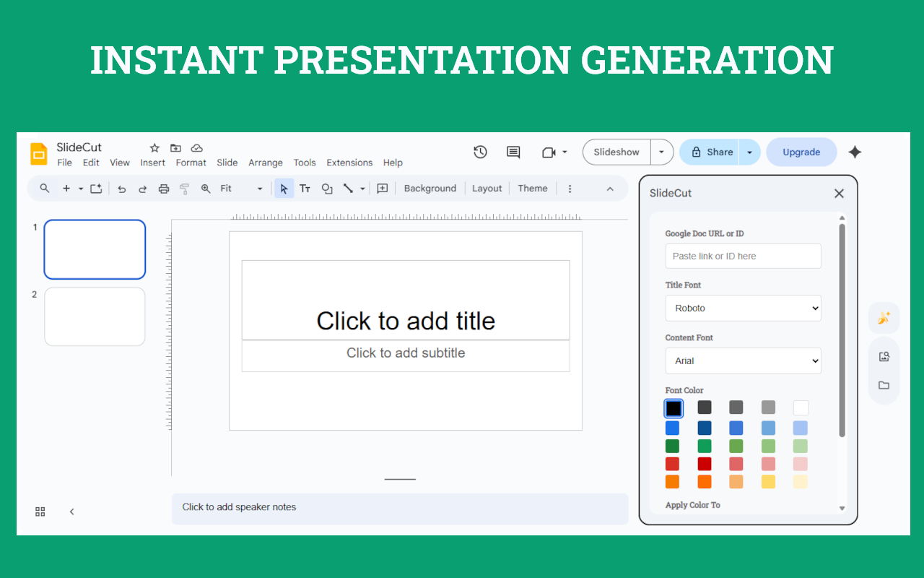Viewport: 924px width, 578px height.
Task: Click the add comment toolbar icon
Action: (383, 189)
